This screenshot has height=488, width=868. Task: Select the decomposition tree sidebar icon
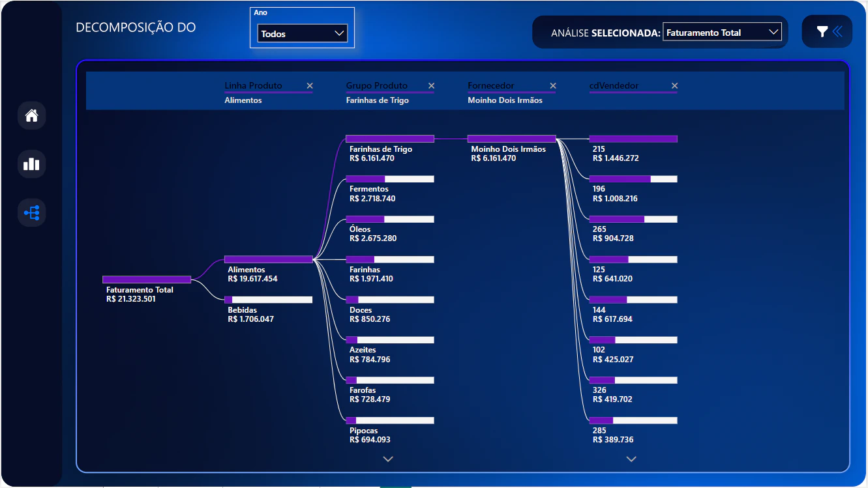[31, 212]
